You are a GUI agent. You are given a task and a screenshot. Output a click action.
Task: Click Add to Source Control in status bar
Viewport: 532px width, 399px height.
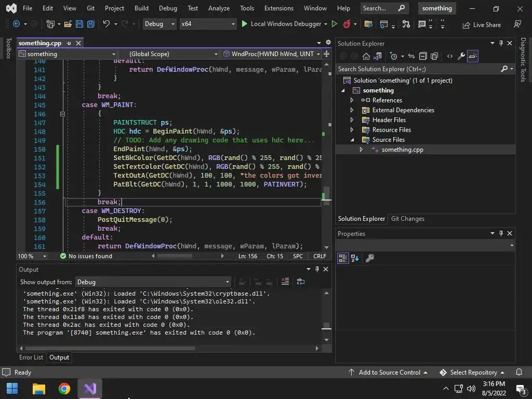[x=388, y=372]
